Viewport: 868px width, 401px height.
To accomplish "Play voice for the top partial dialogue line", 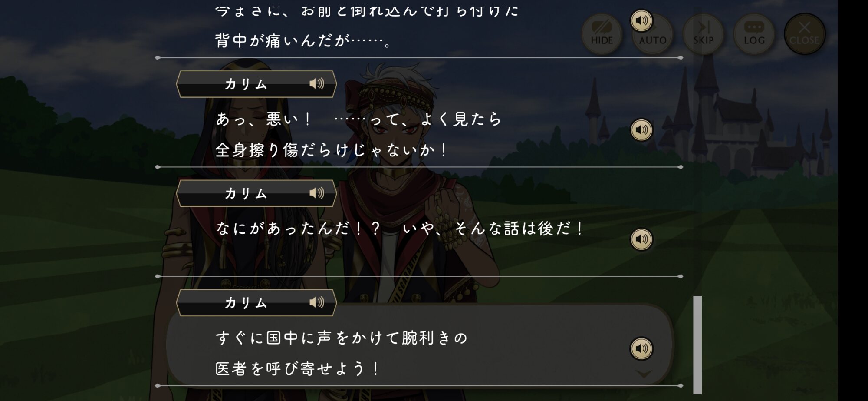I will coord(641,20).
